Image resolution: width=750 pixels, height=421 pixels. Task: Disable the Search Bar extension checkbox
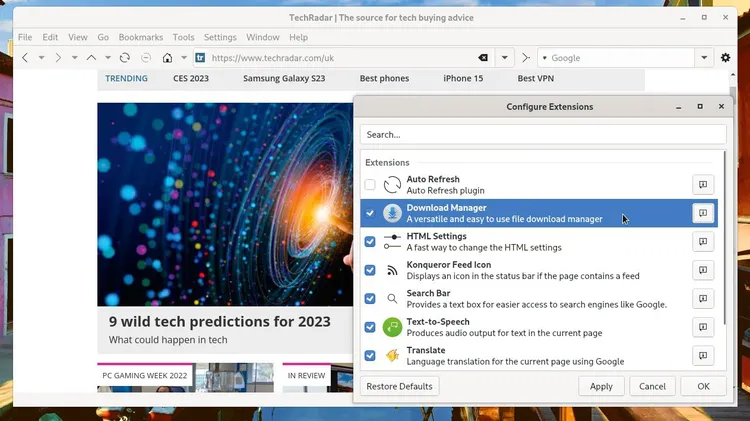pos(370,299)
